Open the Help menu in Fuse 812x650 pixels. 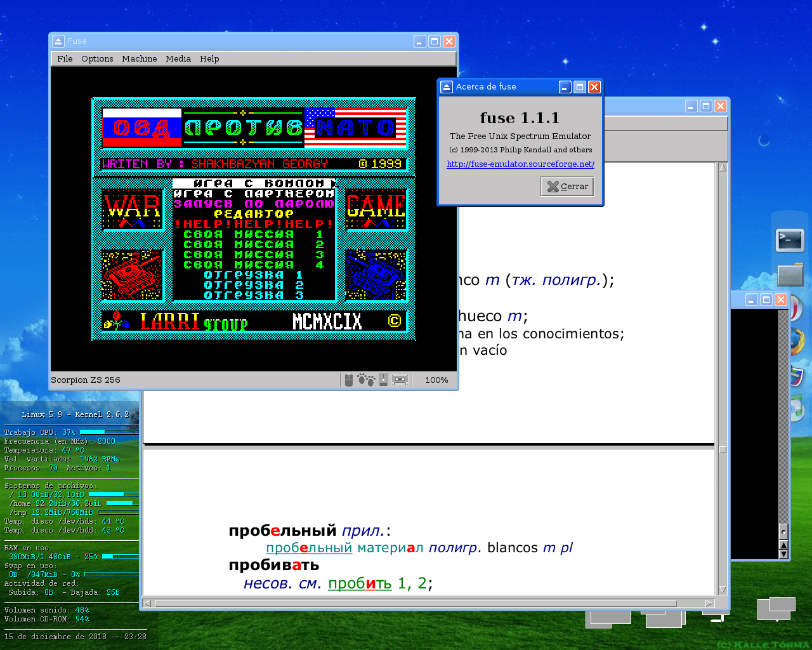pos(209,58)
